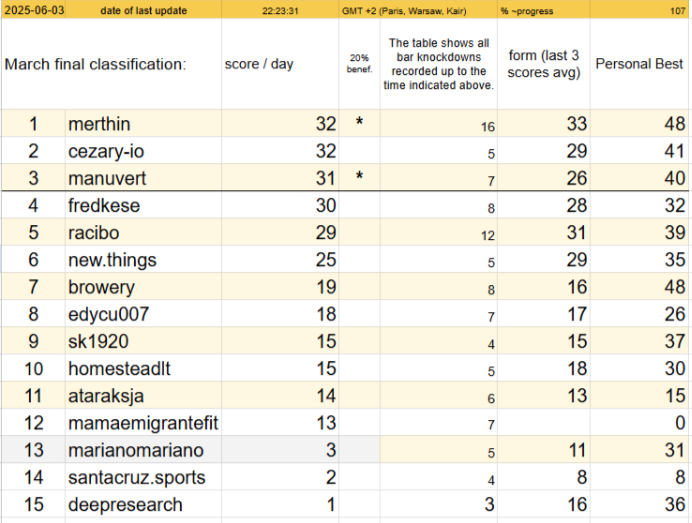This screenshot has height=523, width=692.
Task: Click the fredkese name cell
Action: 143,205
